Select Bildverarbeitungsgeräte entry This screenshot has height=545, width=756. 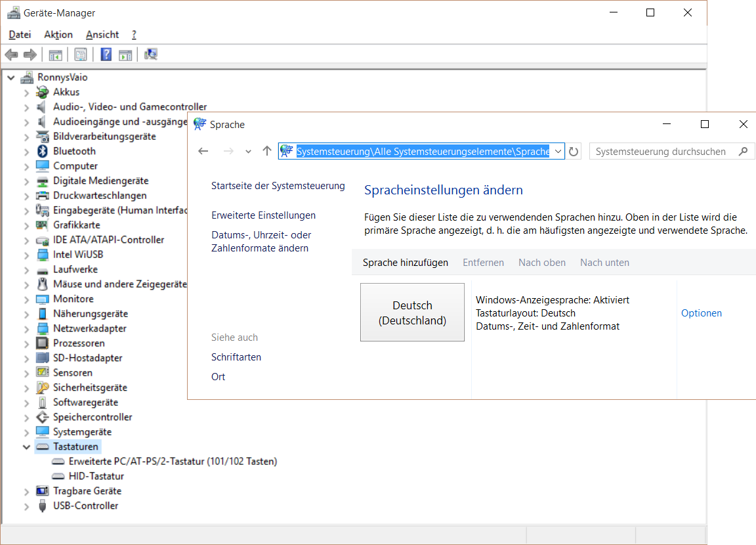coord(104,137)
